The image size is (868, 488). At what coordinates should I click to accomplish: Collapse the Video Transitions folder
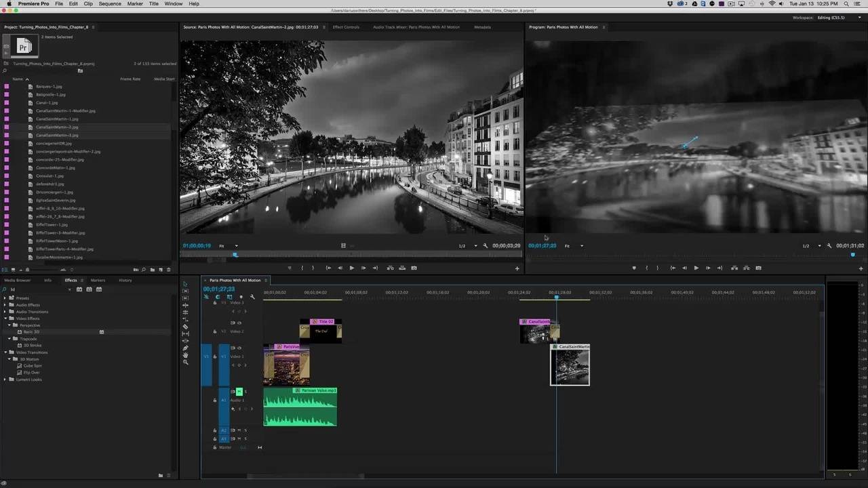[5, 352]
